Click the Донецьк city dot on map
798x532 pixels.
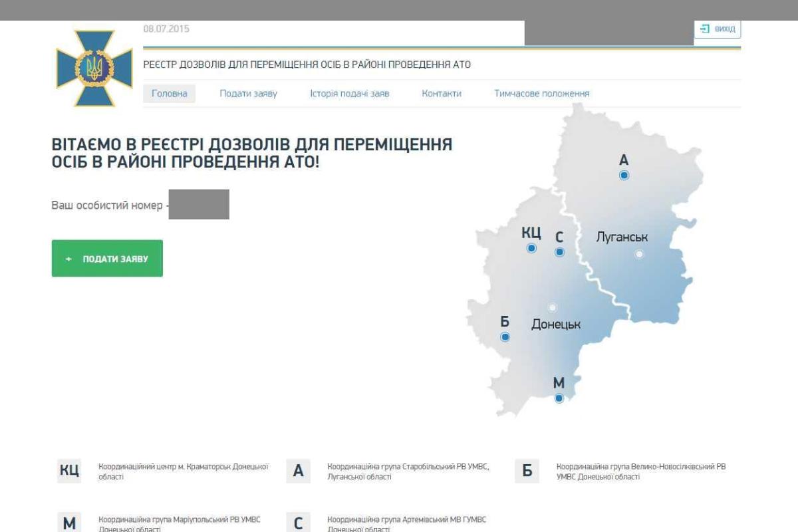pos(552,307)
